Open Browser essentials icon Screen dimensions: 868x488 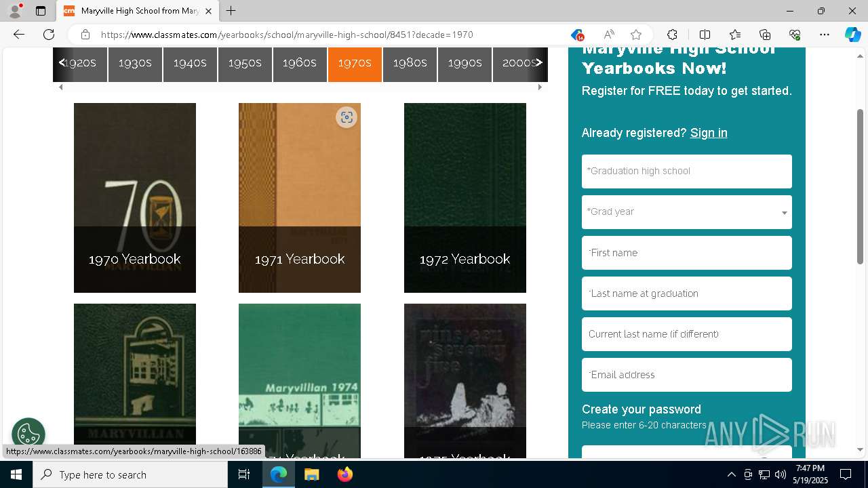[x=795, y=35]
